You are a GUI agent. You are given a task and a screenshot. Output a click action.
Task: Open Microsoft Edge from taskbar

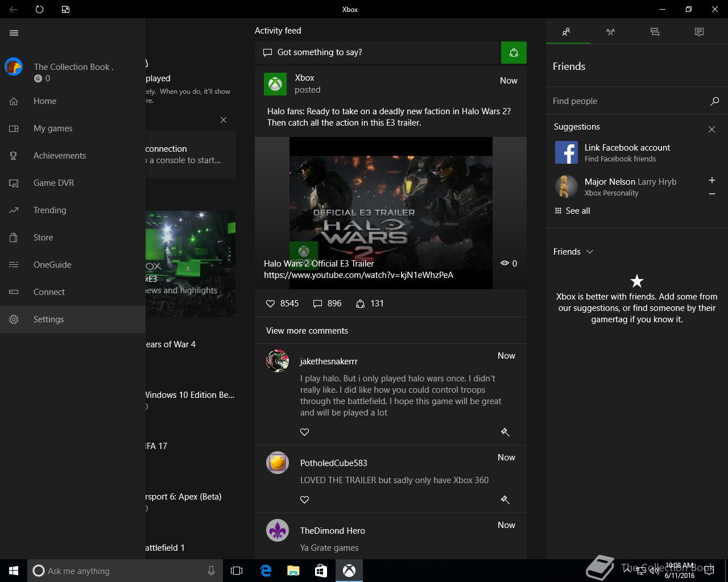[x=266, y=571]
